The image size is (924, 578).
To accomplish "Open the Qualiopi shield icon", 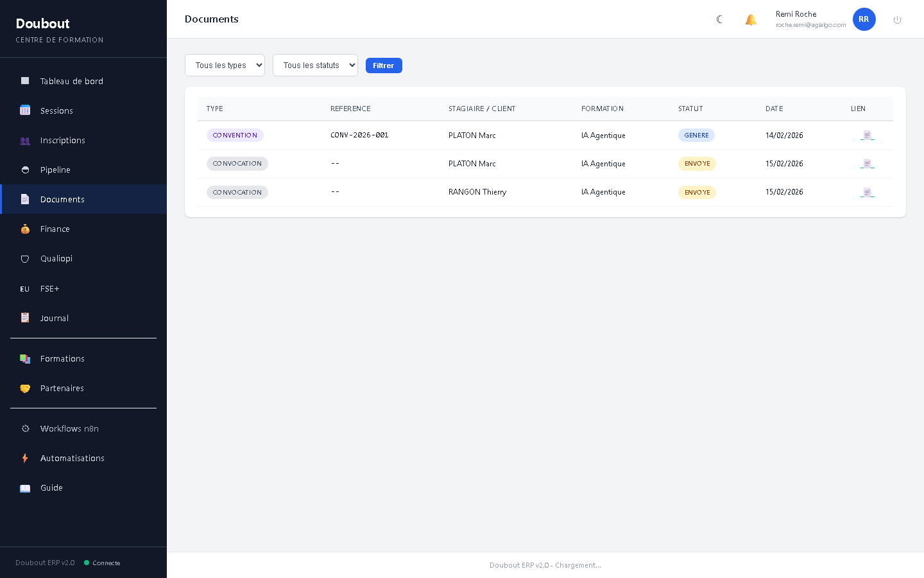I will click(25, 258).
